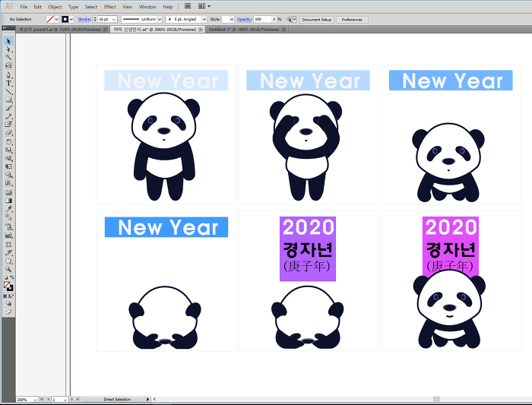Viewport: 532px width, 405px height.
Task: Select the Pen tool
Action: tap(8, 74)
